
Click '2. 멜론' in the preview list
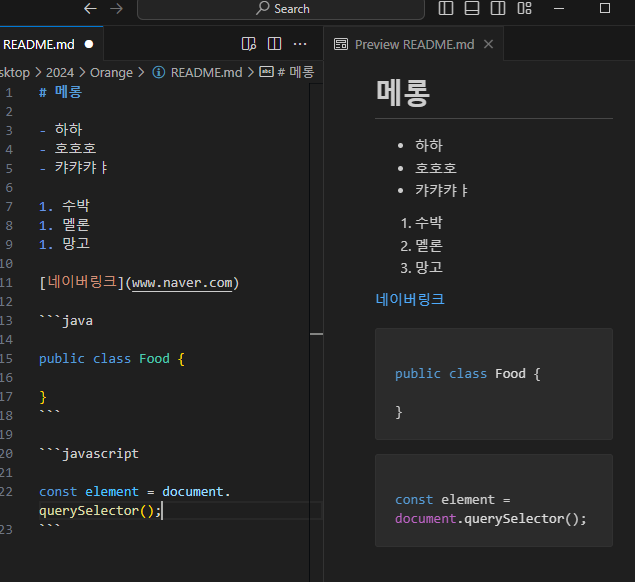pos(422,245)
